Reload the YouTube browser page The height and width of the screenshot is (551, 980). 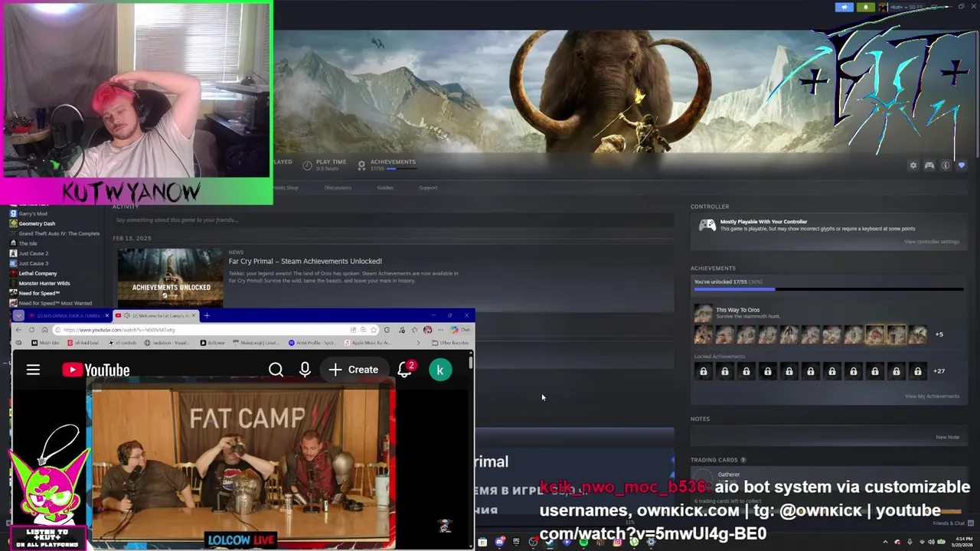pyautogui.click(x=31, y=330)
